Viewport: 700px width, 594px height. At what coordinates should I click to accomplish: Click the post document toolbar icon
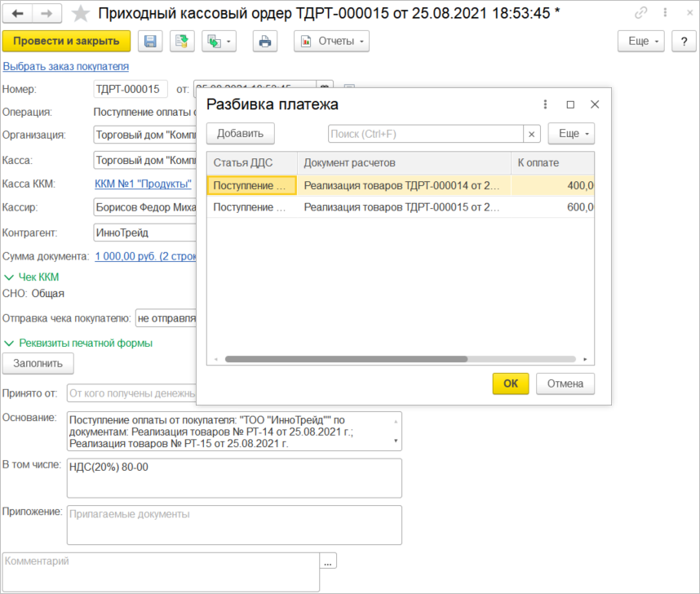[182, 42]
